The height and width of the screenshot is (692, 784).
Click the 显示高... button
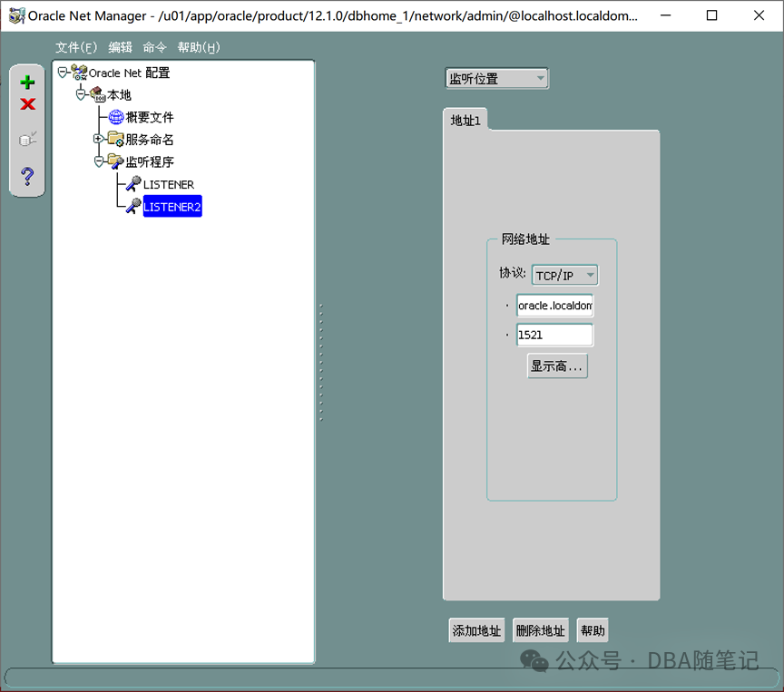click(x=557, y=366)
